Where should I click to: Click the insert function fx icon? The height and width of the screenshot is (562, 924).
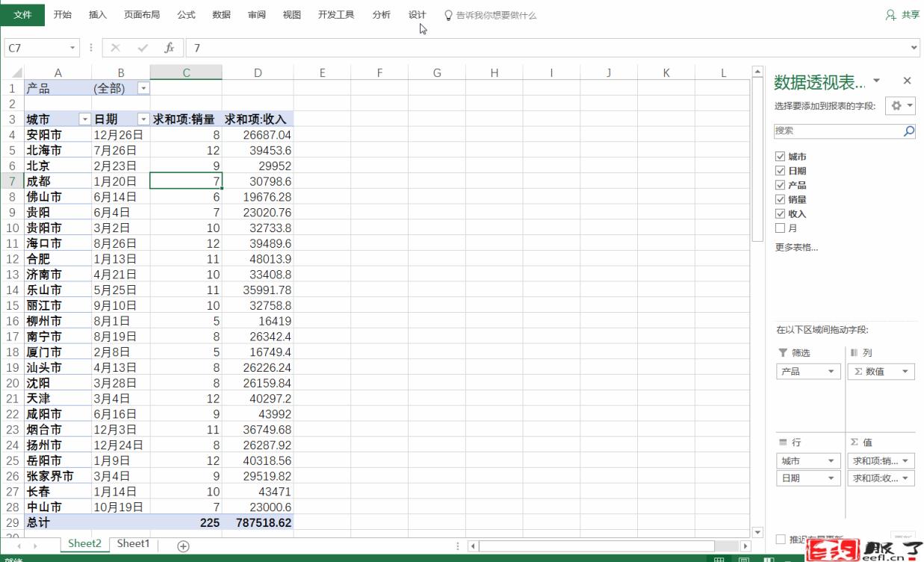(x=170, y=48)
